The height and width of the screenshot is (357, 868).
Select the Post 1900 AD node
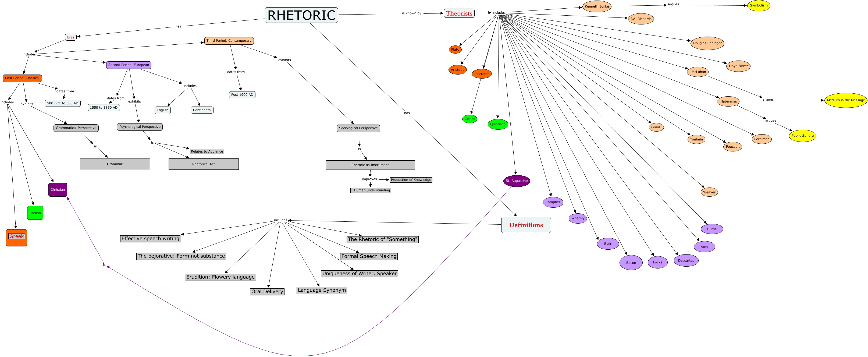point(242,95)
